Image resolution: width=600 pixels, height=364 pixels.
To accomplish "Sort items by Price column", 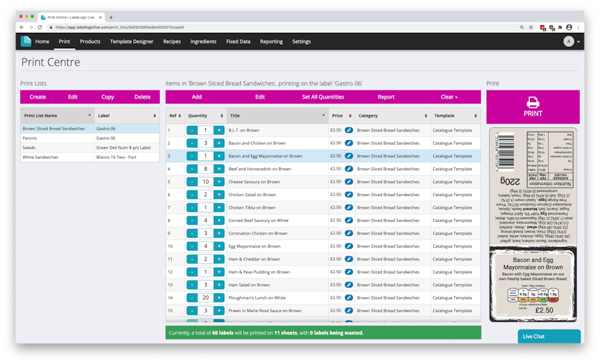I will 342,115.
